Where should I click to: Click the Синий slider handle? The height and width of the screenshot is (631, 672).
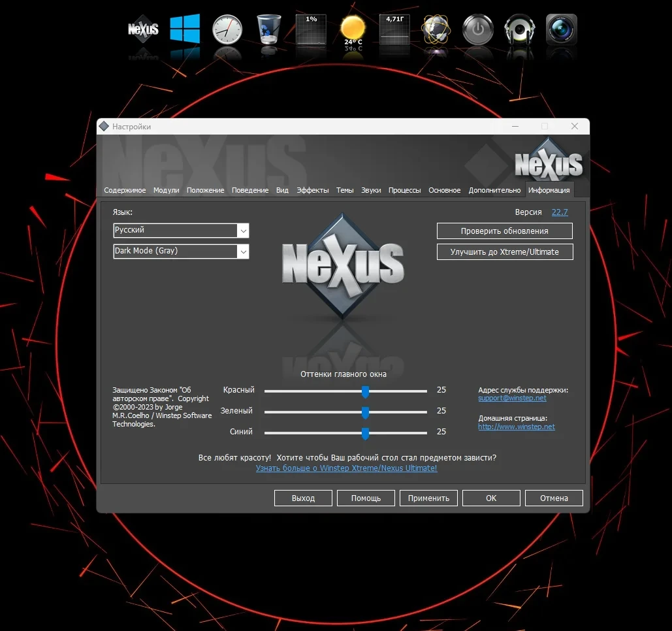point(365,433)
